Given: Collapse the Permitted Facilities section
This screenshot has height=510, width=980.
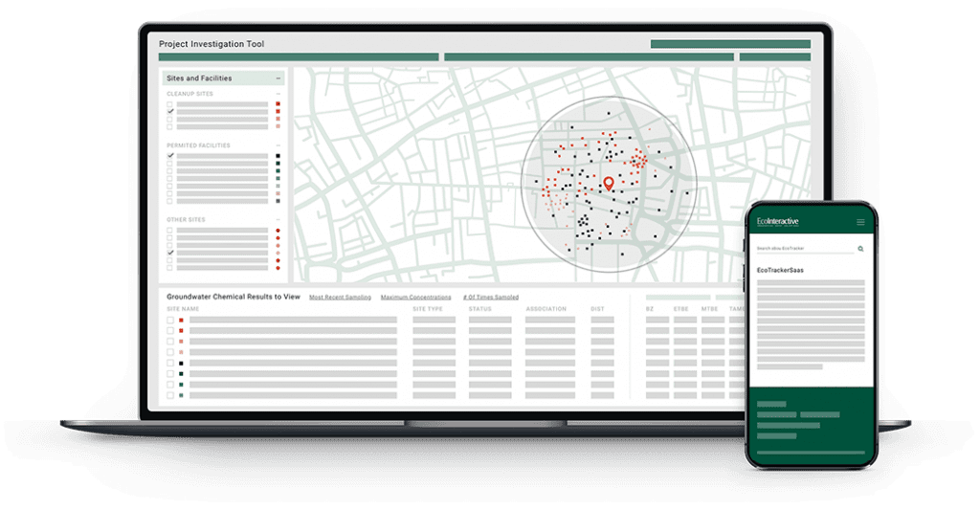Looking at the screenshot, I should pos(278,145).
